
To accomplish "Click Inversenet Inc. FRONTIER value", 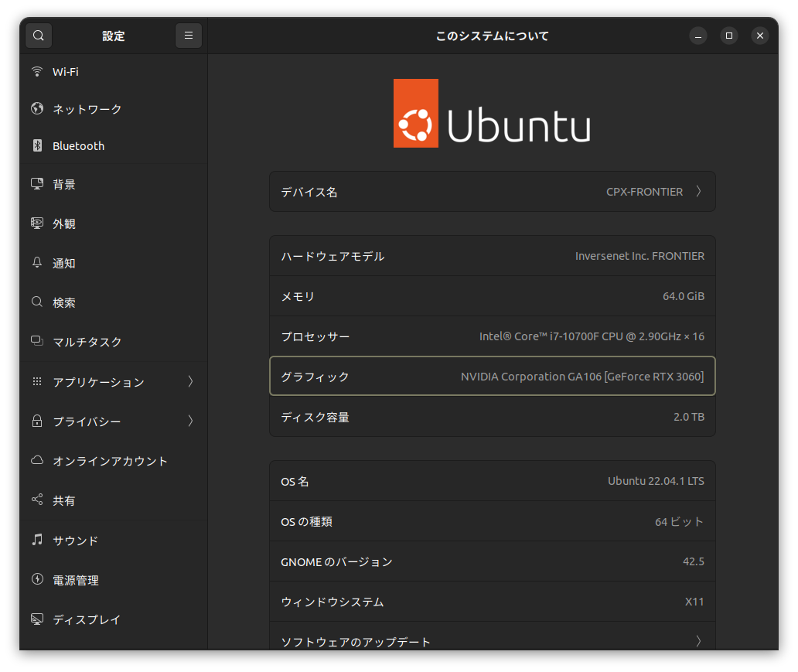I will 639,256.
